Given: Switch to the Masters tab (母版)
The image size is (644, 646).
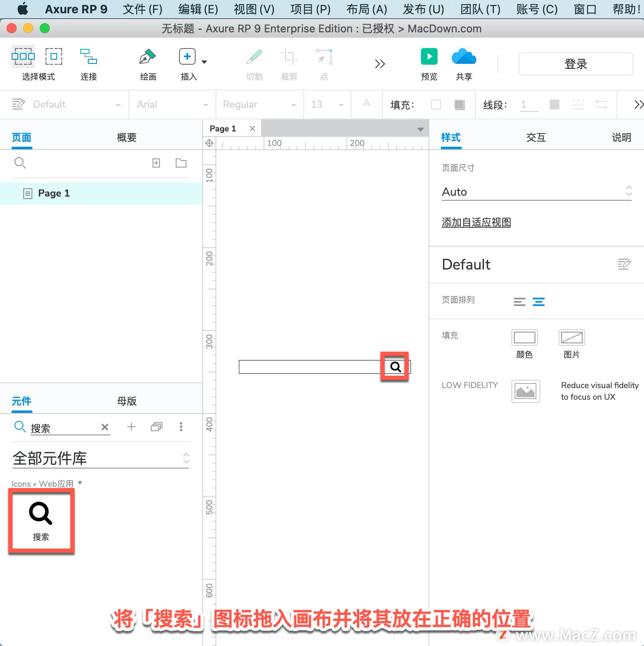Looking at the screenshot, I should coord(127,401).
